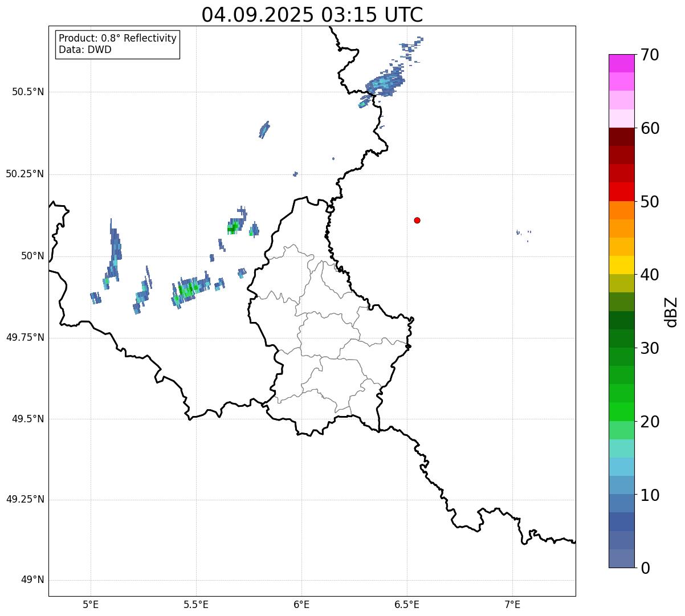Click the 'Product: 0.8° Reflectivity' text

[118, 38]
